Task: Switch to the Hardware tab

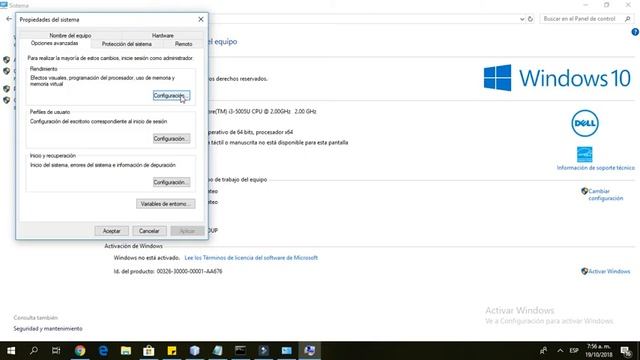Action: [x=162, y=36]
